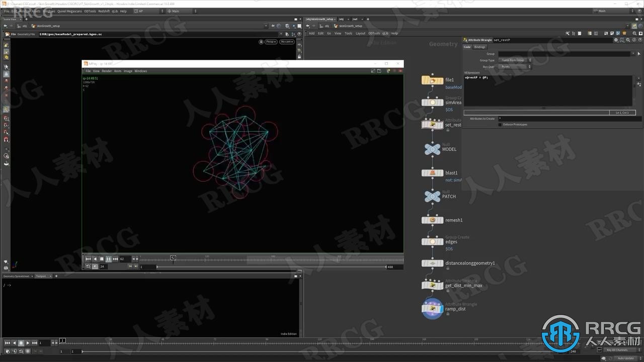Open the MPlay Render menu

(107, 71)
